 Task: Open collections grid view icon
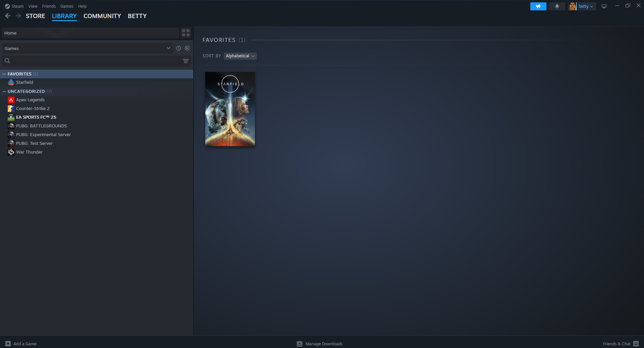click(186, 33)
